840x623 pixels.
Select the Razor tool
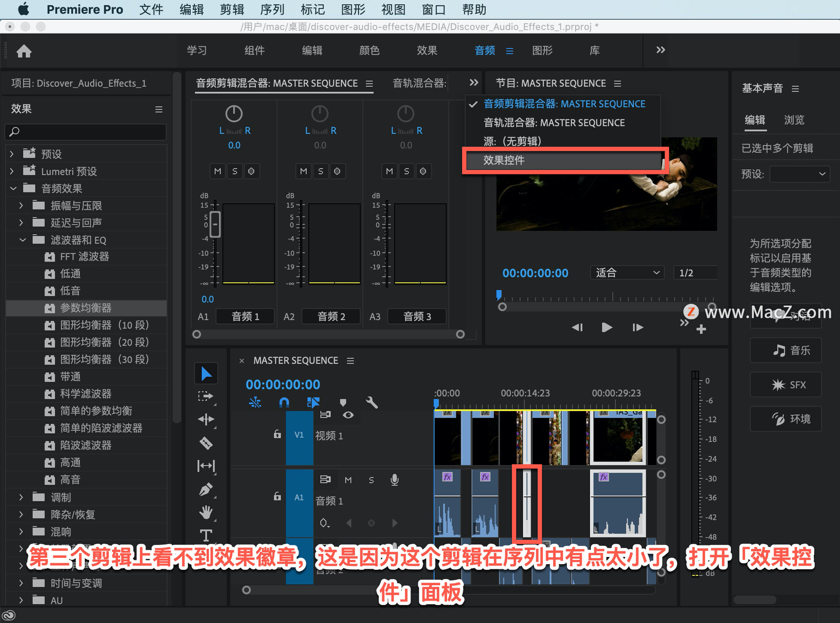coord(206,443)
